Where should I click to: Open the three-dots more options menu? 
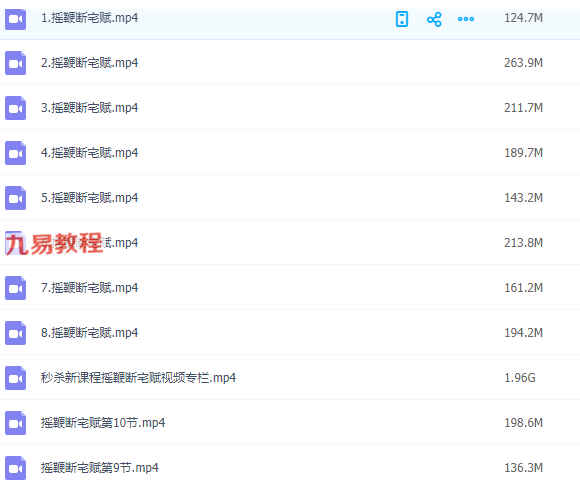(466, 19)
